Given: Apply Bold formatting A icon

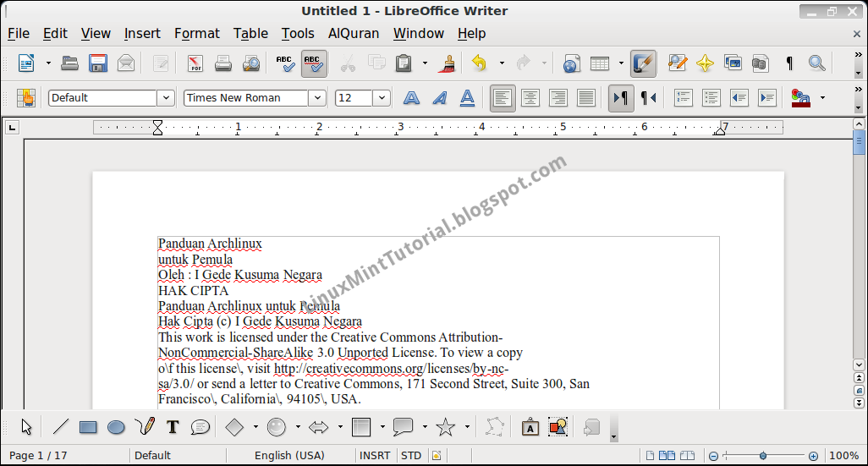Looking at the screenshot, I should pyautogui.click(x=411, y=98).
